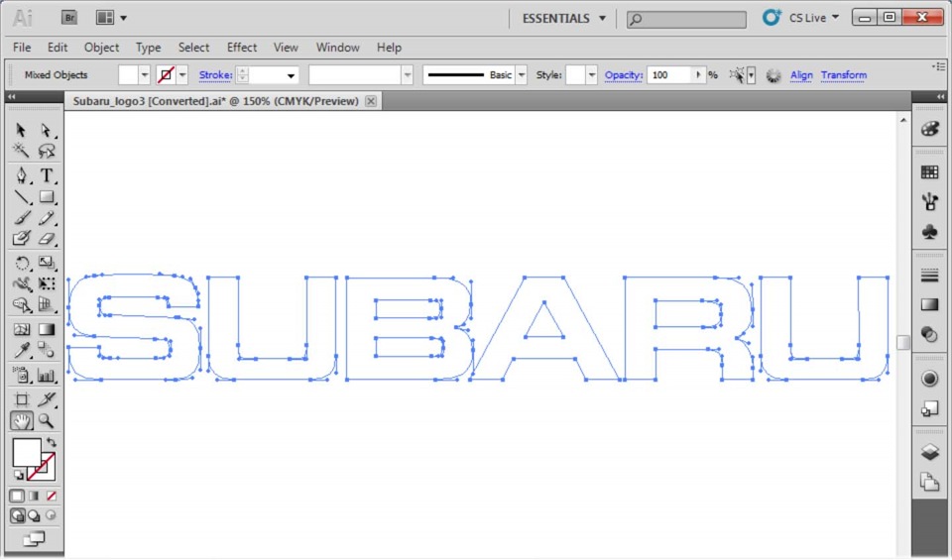Select the Selection tool (black arrow)
Image resolution: width=952 pixels, height=560 pixels.
click(x=21, y=130)
